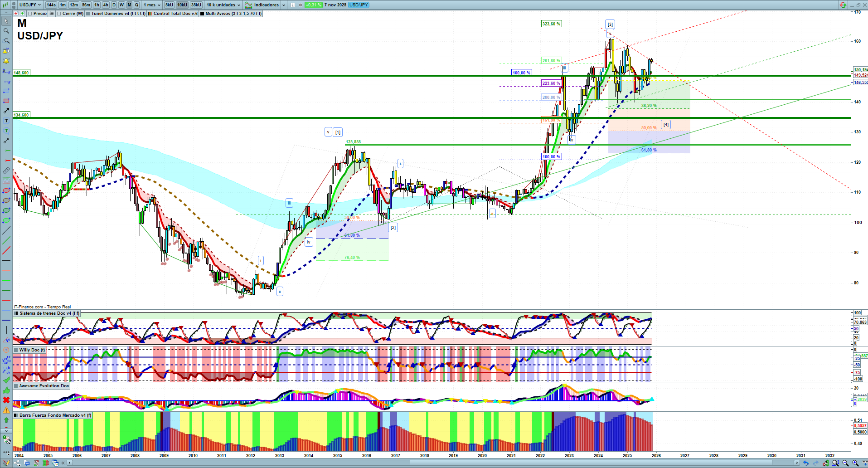The height and width of the screenshot is (468, 868).
Task: Toggle the 5kU units view button
Action: tap(169, 5)
